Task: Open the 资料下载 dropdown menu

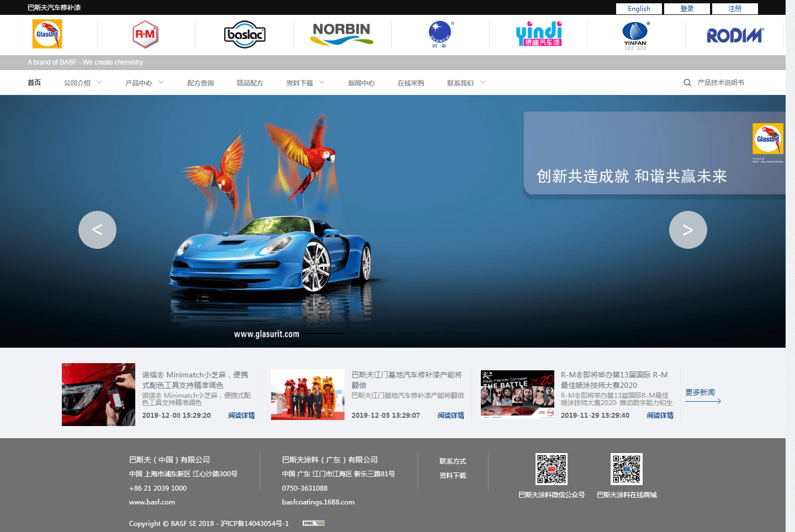Action: click(x=305, y=83)
